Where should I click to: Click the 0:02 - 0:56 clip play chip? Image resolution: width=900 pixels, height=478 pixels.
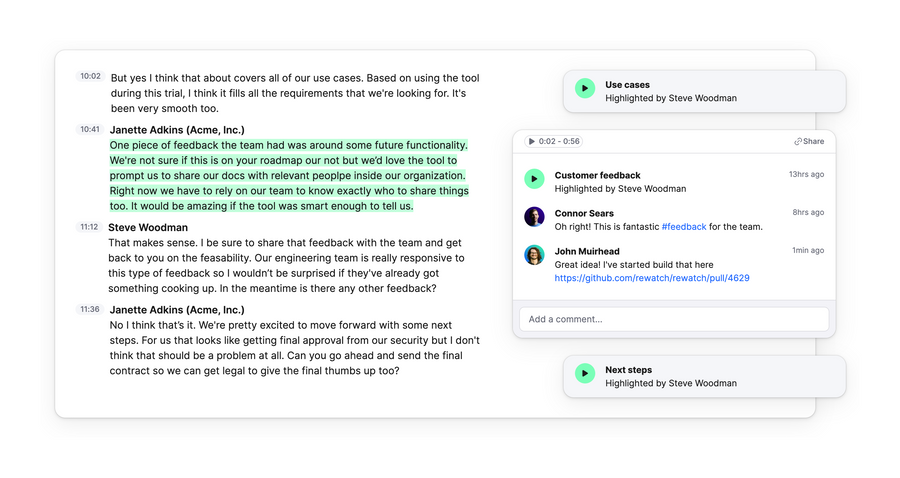click(554, 142)
